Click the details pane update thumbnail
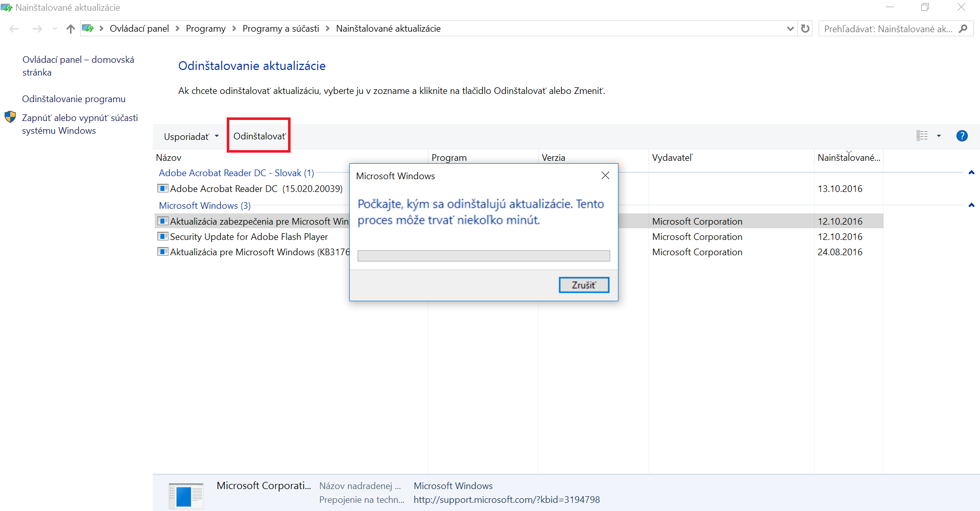 point(186,495)
